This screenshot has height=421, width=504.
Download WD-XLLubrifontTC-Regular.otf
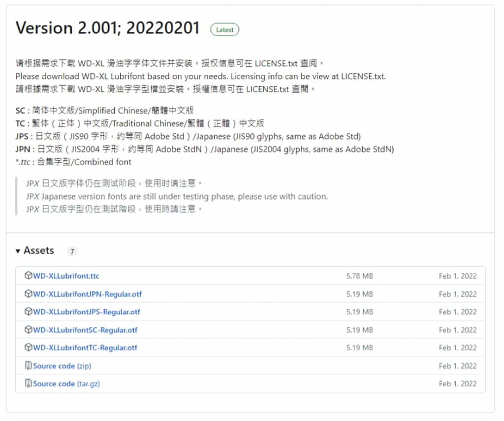click(85, 348)
